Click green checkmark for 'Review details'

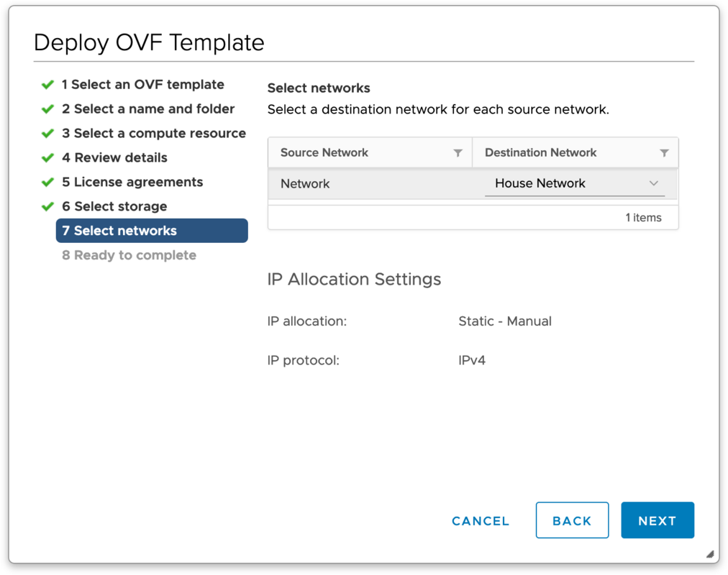(47, 157)
